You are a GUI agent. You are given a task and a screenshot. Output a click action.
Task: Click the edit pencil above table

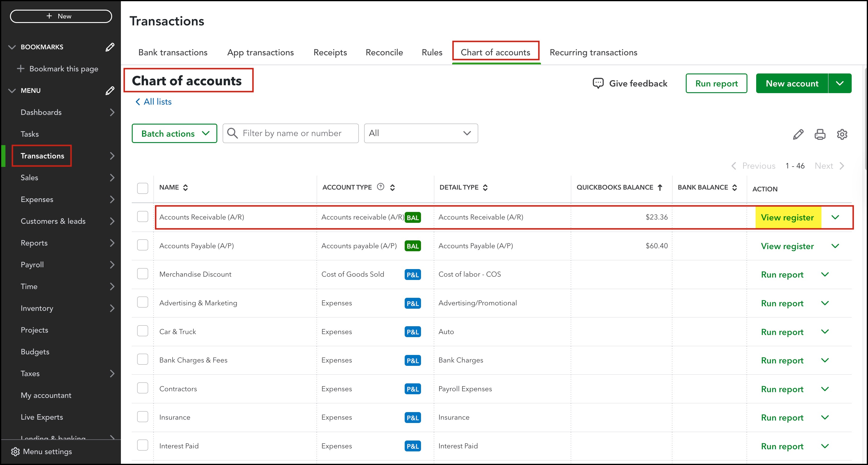click(798, 134)
